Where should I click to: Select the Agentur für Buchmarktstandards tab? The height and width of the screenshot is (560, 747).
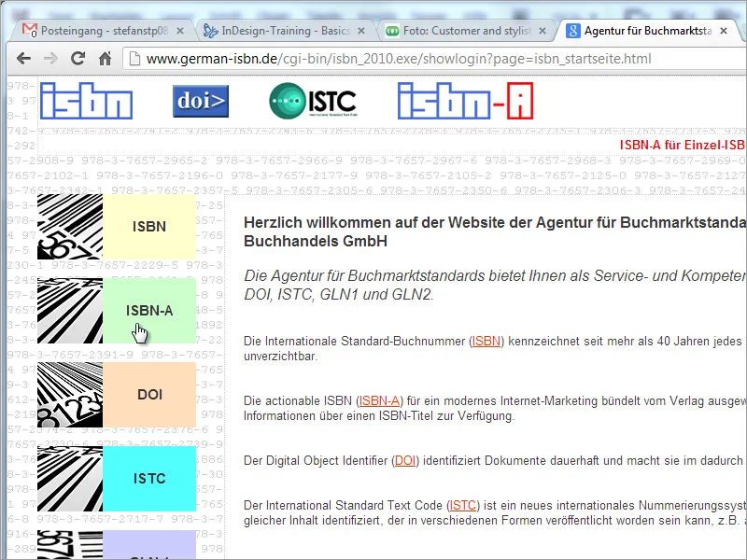click(646, 31)
